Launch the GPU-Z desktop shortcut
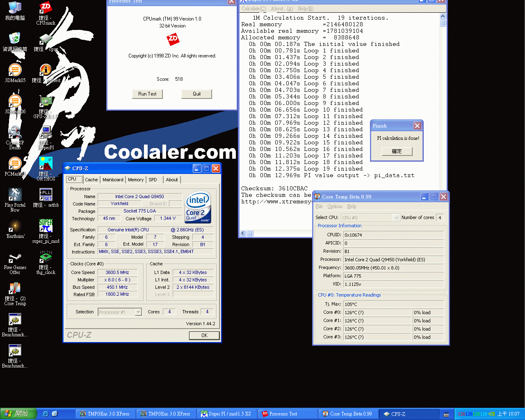This screenshot has height=420, width=525. [46, 107]
